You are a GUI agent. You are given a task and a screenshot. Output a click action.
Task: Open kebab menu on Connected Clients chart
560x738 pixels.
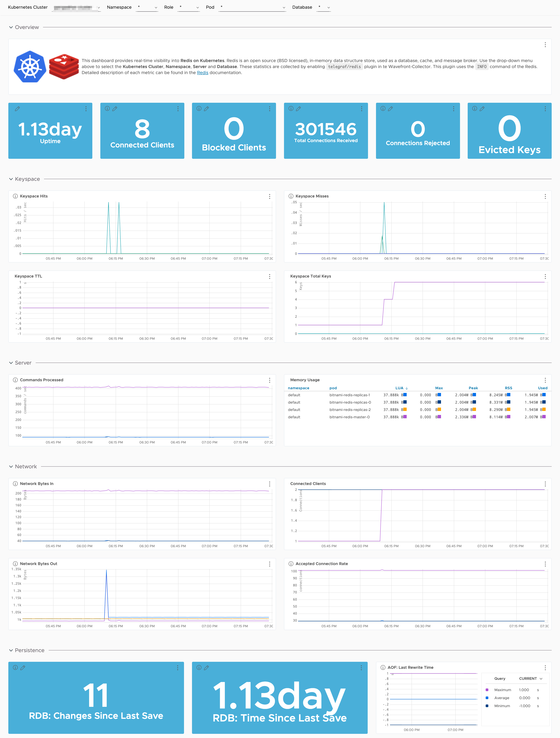(545, 484)
